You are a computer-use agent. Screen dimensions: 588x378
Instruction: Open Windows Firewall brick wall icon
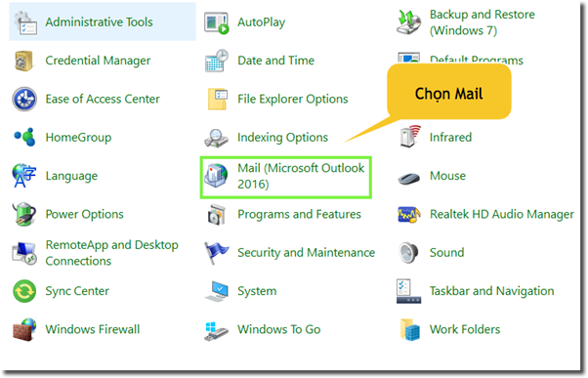click(x=24, y=329)
